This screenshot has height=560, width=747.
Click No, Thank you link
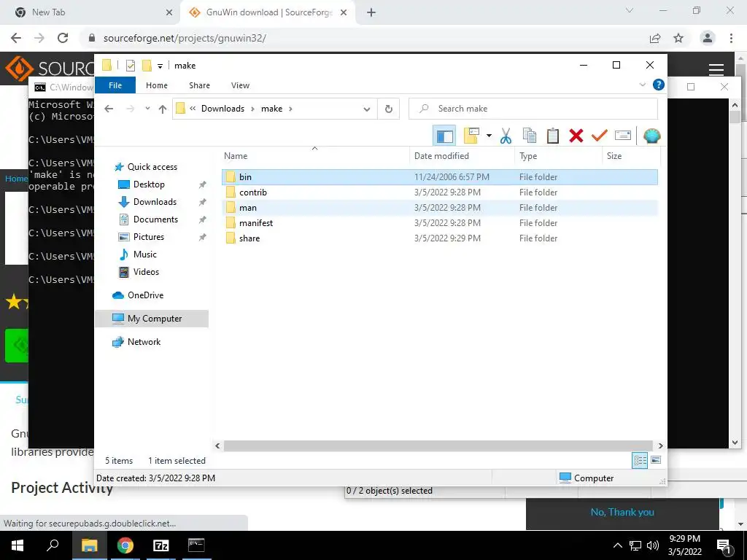[622, 512]
